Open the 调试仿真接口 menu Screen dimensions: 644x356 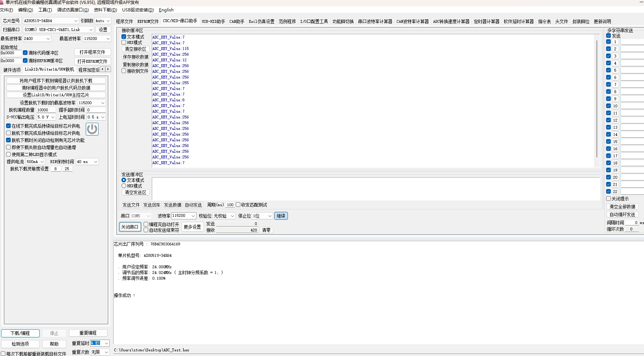tap(73, 10)
